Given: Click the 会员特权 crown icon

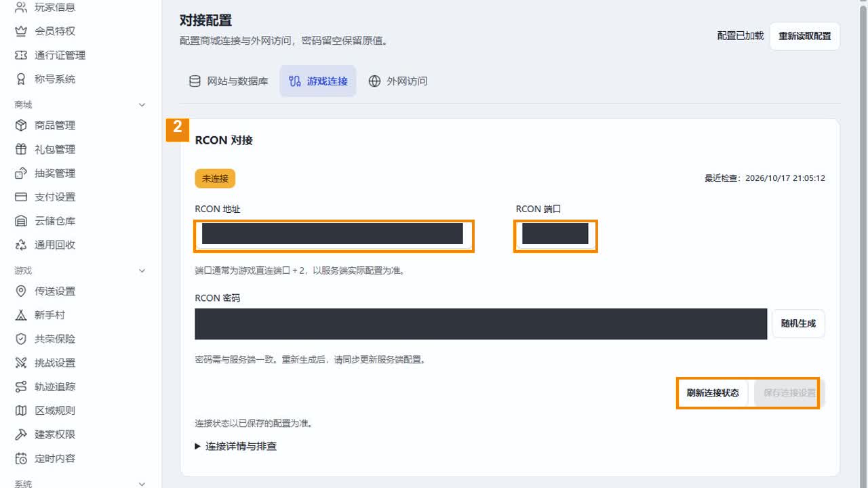Looking at the screenshot, I should (21, 31).
